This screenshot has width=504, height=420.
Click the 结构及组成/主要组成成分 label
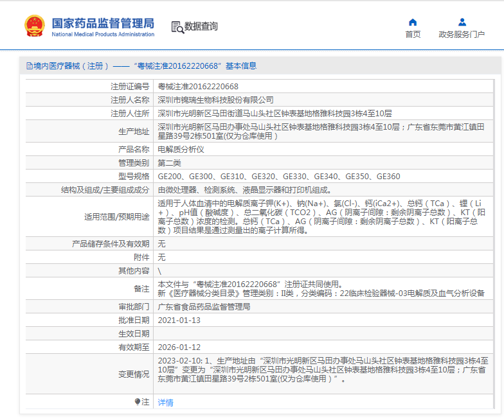coord(105,190)
